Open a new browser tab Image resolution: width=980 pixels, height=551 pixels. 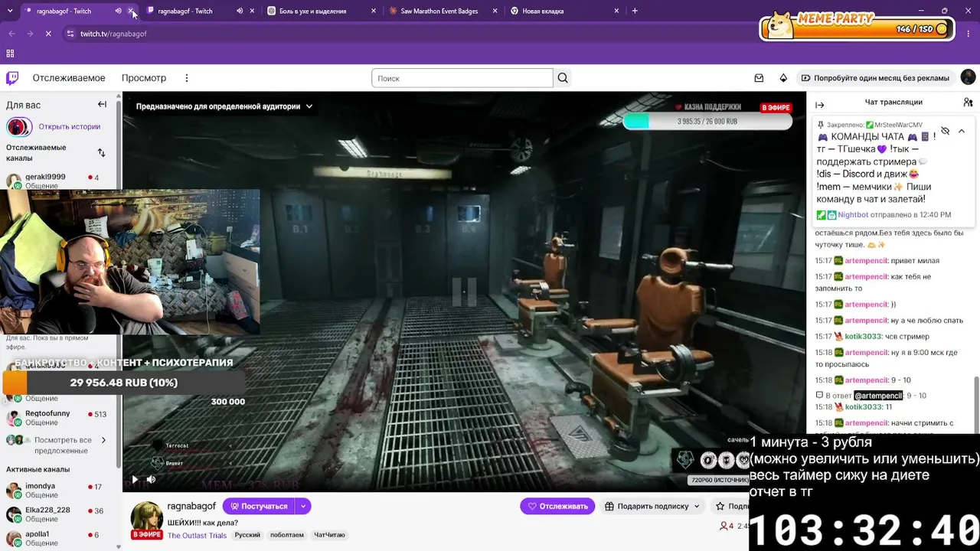click(x=635, y=11)
